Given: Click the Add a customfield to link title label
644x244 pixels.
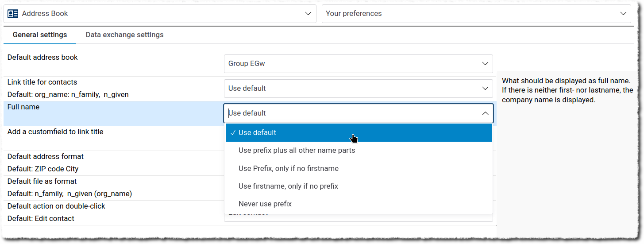Looking at the screenshot, I should 55,132.
